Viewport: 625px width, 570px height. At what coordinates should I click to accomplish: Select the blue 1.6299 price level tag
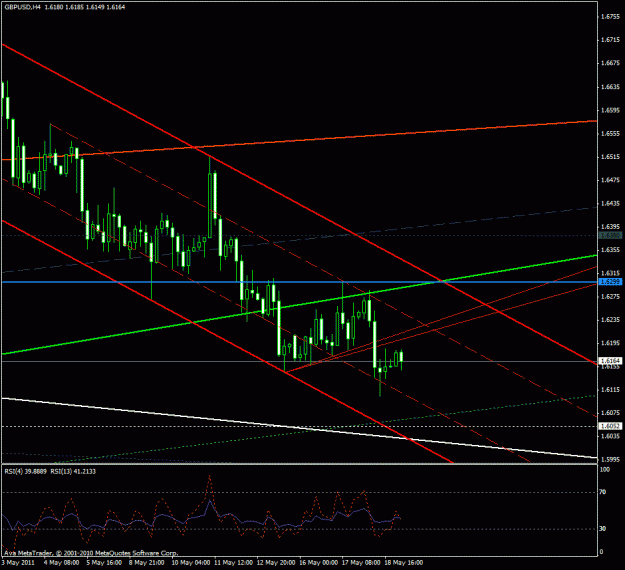[610, 282]
